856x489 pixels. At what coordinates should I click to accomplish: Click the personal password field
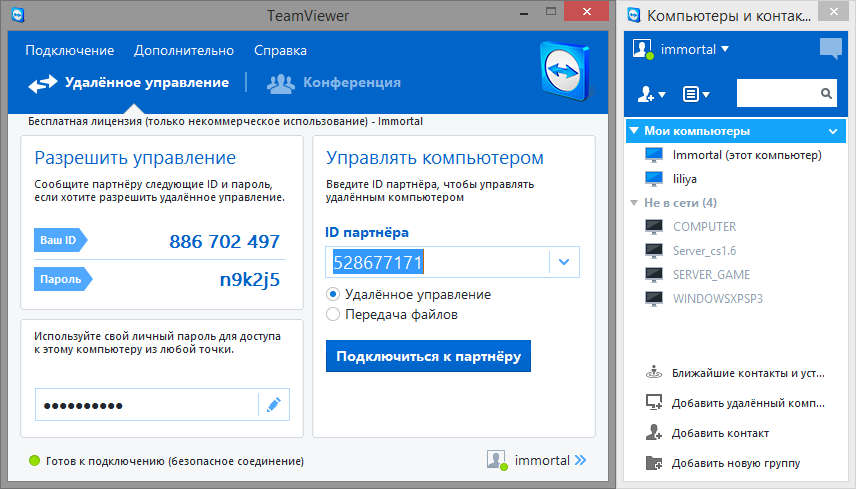pyautogui.click(x=146, y=405)
